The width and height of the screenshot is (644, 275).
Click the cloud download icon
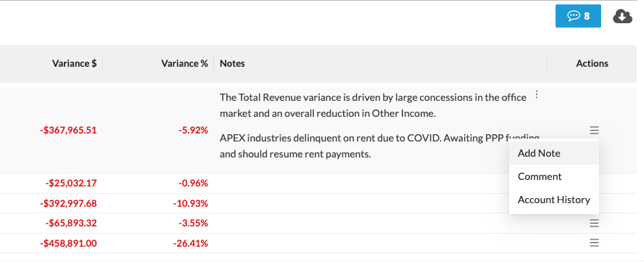click(x=622, y=17)
